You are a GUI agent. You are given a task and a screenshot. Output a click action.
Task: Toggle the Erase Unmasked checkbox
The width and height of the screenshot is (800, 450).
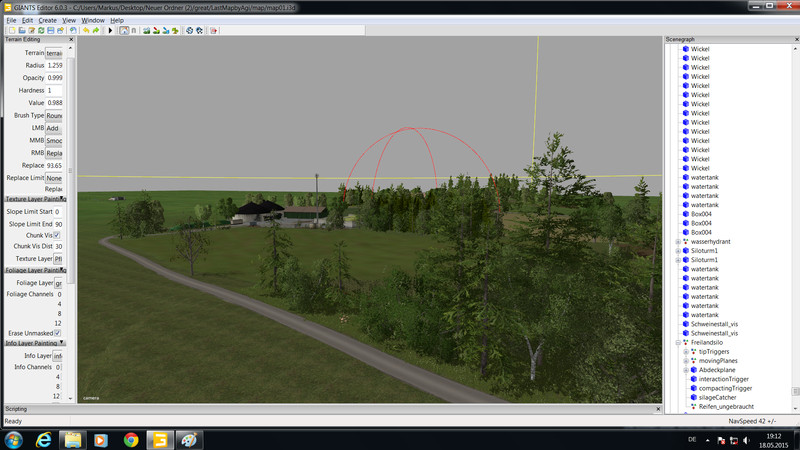click(57, 333)
